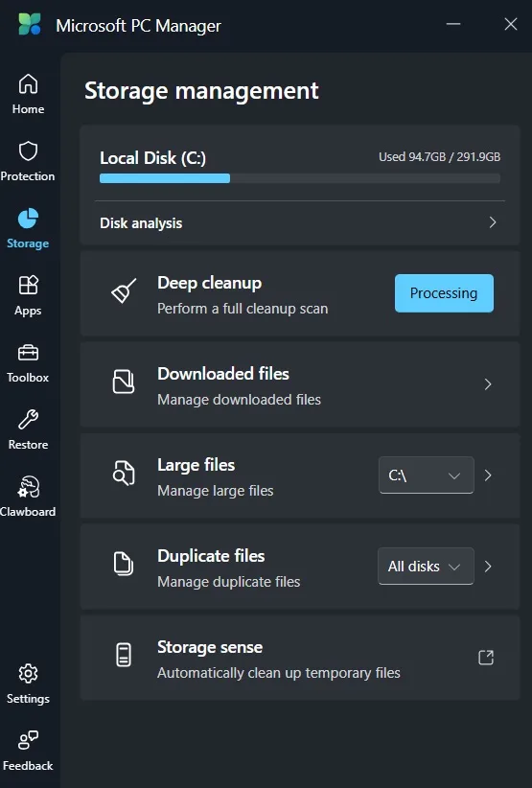The image size is (532, 788).
Task: Click the Local Disk (C:) usage bar
Action: [x=300, y=178]
